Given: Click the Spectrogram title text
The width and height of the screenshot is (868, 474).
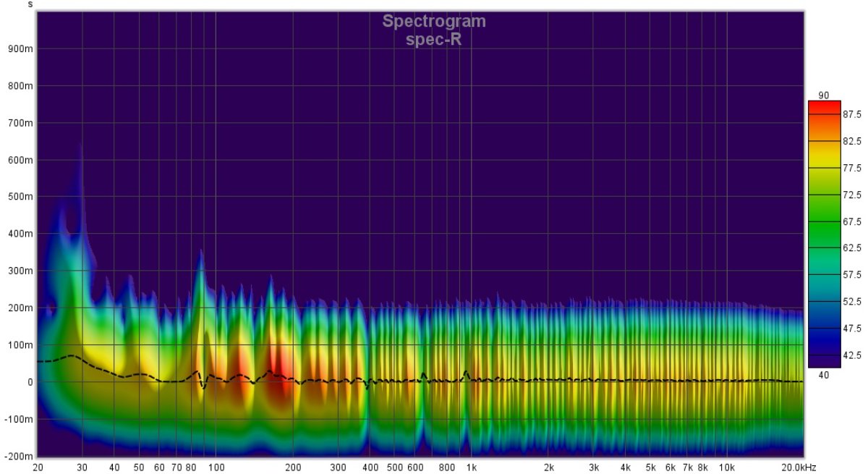Looking at the screenshot, I should (x=434, y=22).
